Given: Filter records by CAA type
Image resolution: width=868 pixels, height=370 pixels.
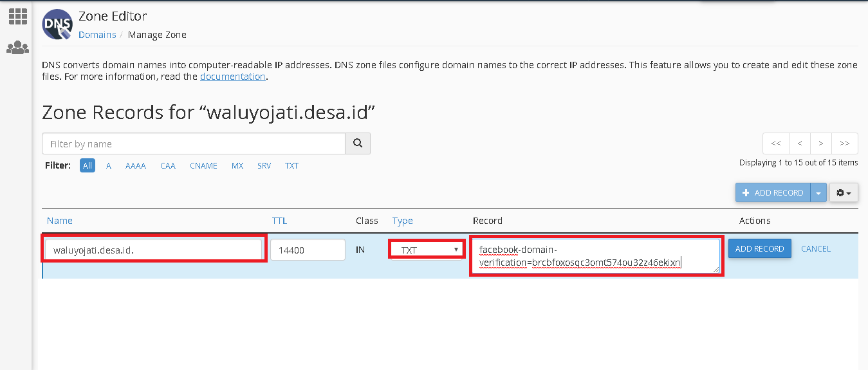Looking at the screenshot, I should tap(168, 165).
